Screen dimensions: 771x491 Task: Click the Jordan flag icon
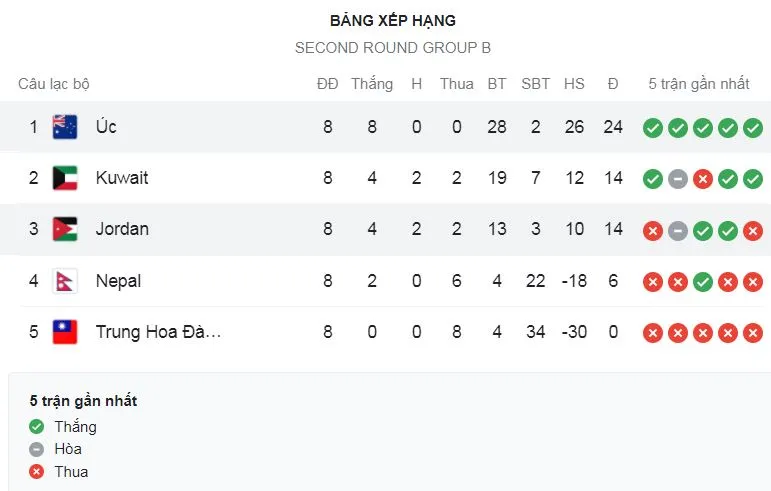(65, 229)
